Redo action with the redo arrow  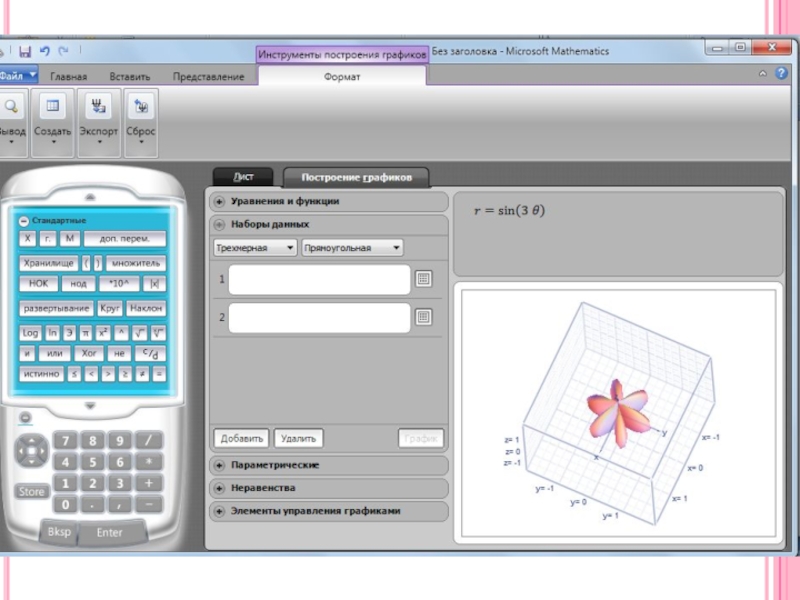63,51
